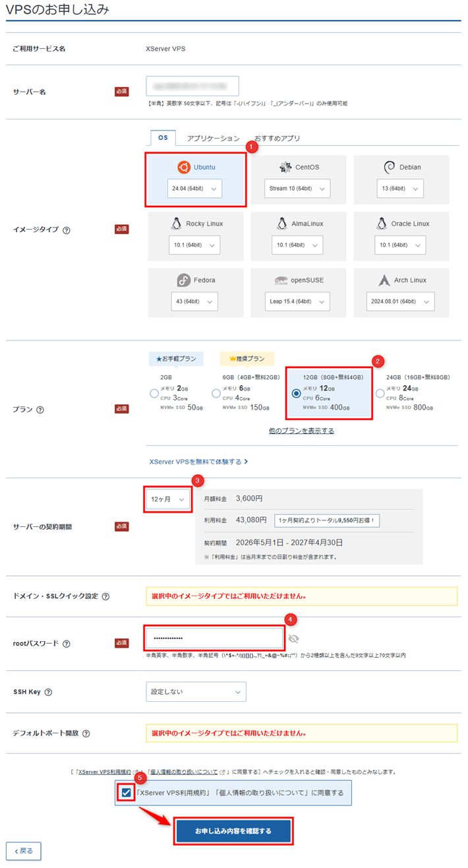
Task: Open help icon beside プラン label
Action: click(40, 410)
